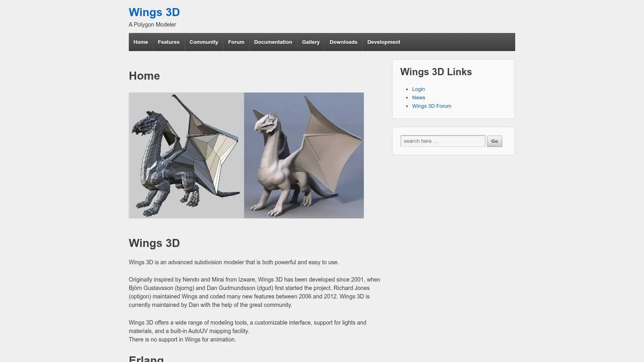Click sentence 'There is no support in Wings for animation.'
Screen dimensions: 644x362
(x=182, y=339)
